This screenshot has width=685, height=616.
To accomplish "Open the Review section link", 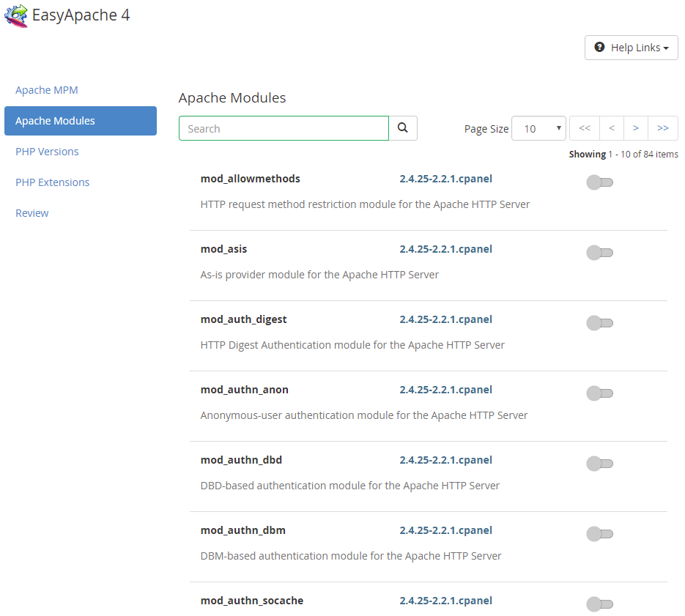I will point(32,213).
